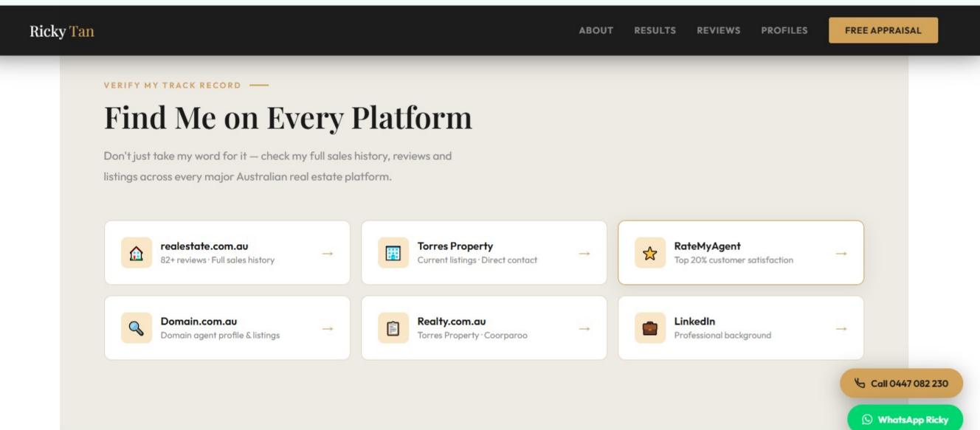Open the Results nav item
Image resolution: width=980 pixels, height=430 pixels.
[655, 30]
